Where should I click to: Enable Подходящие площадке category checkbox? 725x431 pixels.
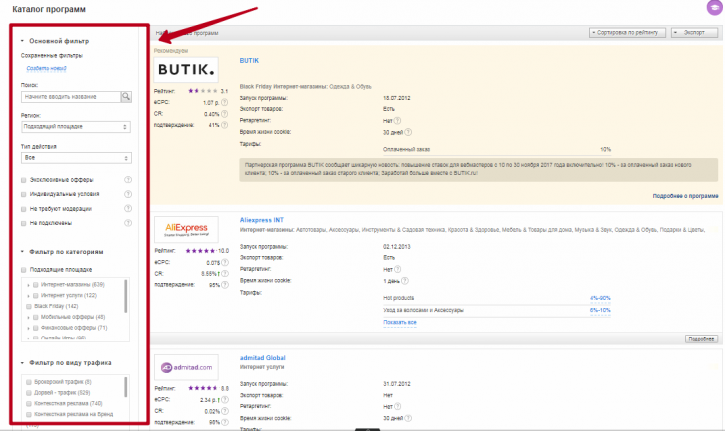coord(24,270)
